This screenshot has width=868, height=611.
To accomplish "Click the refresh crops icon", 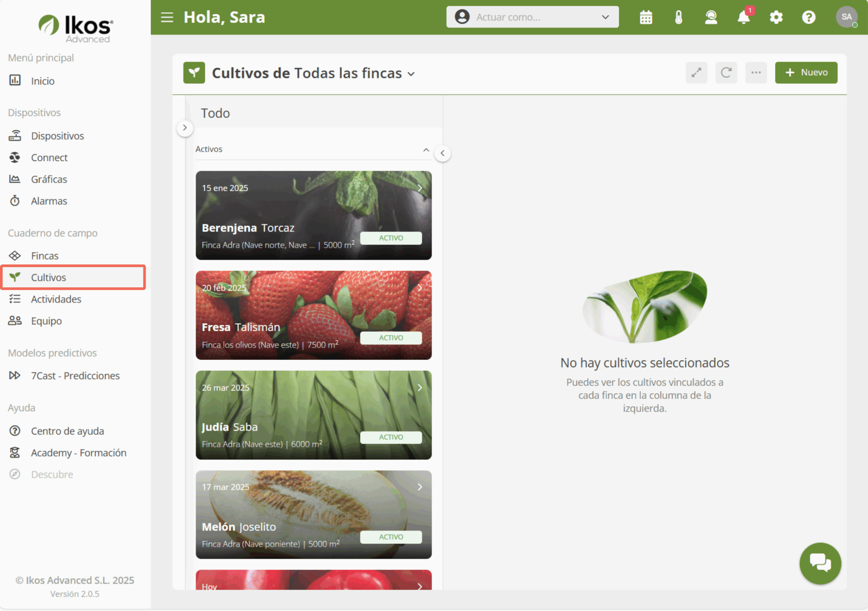I will point(726,73).
